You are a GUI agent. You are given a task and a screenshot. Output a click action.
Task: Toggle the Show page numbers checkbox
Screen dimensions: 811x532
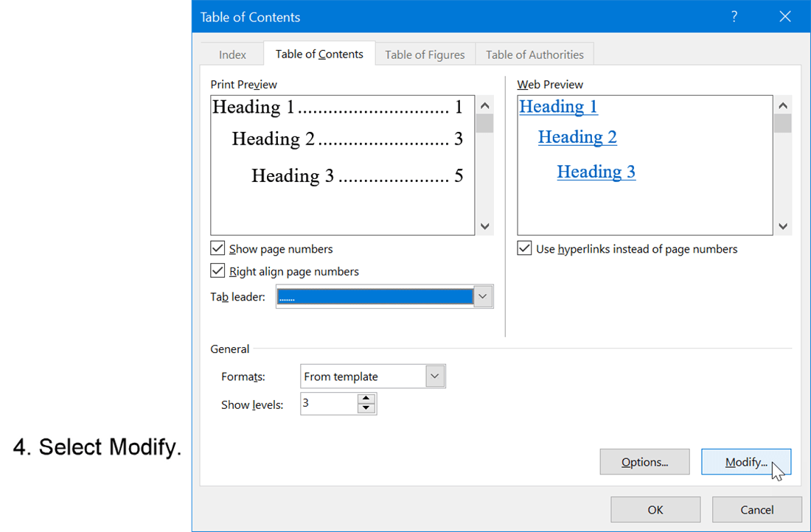point(217,248)
